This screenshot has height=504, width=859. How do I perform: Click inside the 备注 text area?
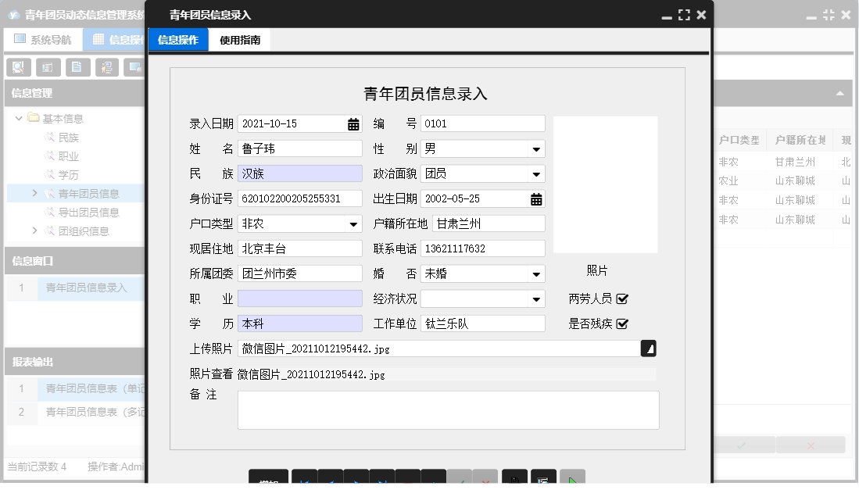[x=448, y=409]
